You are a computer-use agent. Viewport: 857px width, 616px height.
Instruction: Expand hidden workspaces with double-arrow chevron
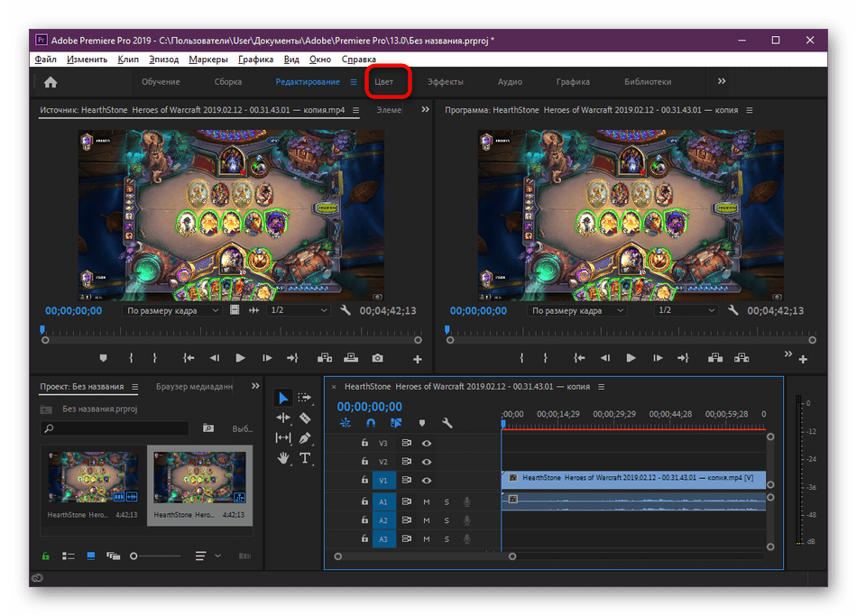[x=722, y=81]
